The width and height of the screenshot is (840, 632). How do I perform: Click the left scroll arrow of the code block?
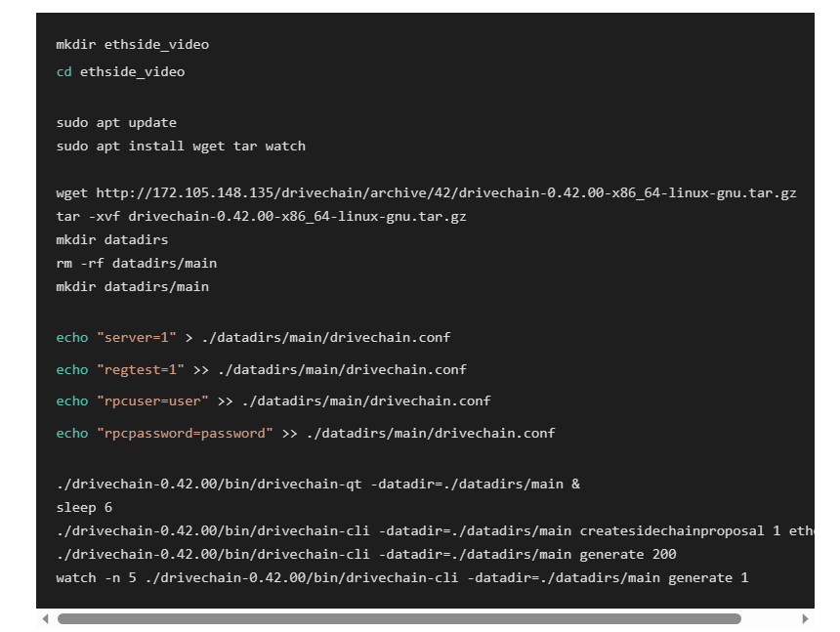coord(45,618)
